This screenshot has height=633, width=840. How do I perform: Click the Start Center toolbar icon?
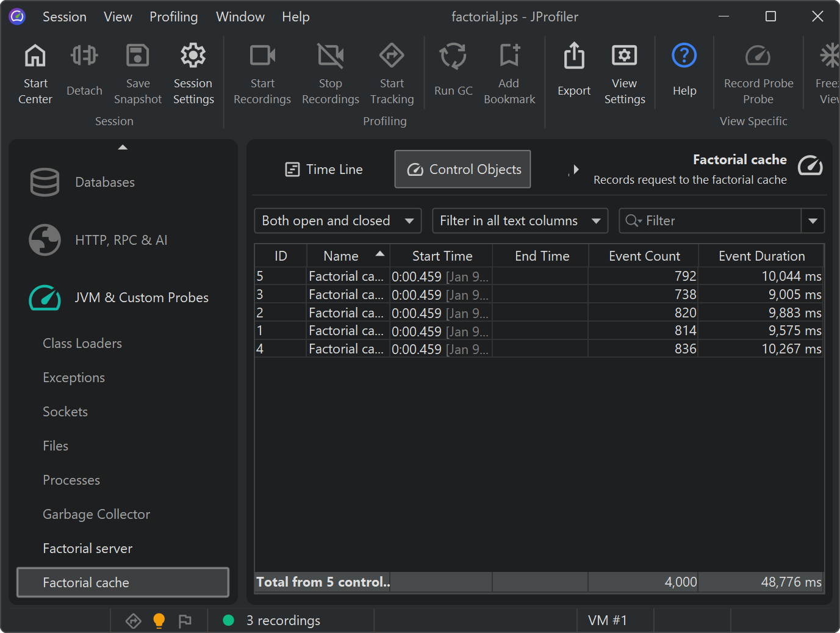[35, 57]
